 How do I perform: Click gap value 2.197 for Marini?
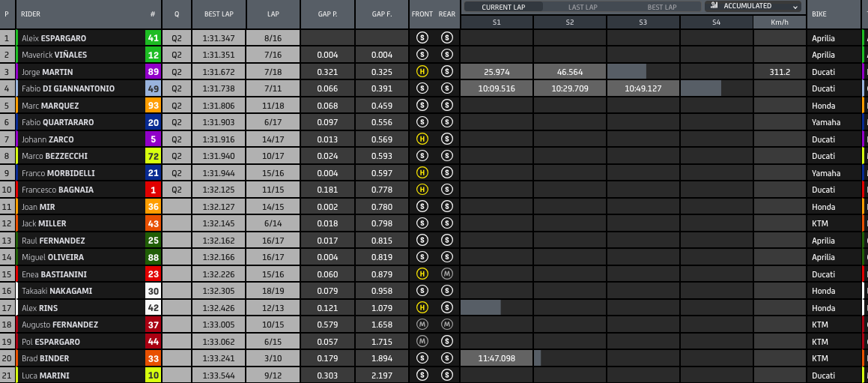pyautogui.click(x=382, y=376)
